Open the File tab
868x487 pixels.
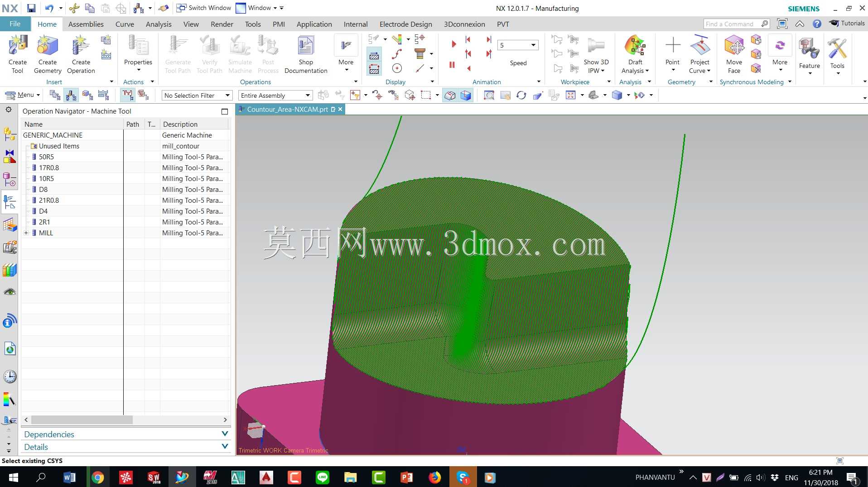pos(15,24)
